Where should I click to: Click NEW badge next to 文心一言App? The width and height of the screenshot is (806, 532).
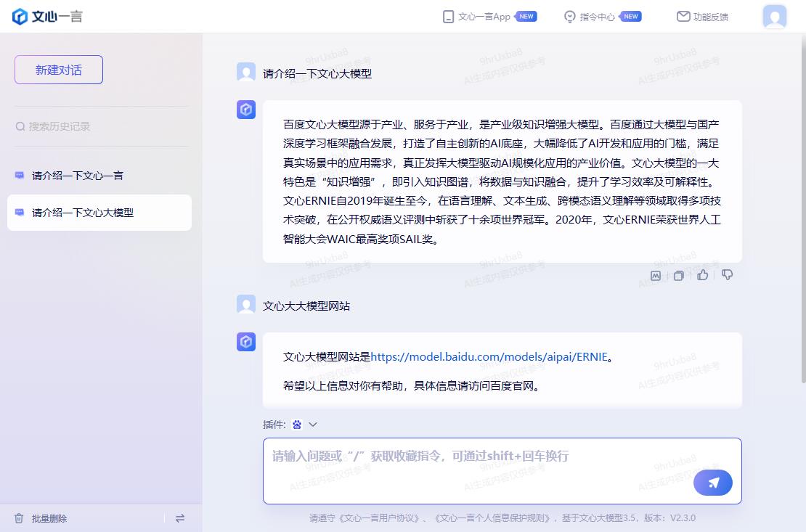click(x=526, y=17)
